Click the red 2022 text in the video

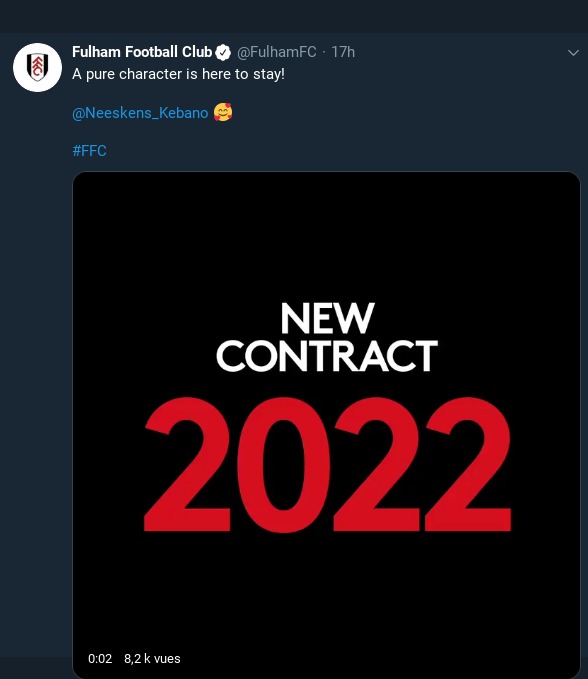(x=327, y=465)
